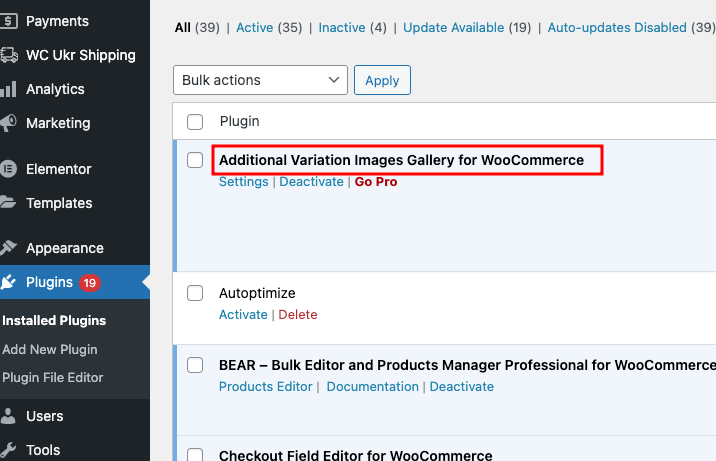The image size is (716, 461).
Task: Click the WC Ukr Shipping truck icon
Action: pos(8,55)
